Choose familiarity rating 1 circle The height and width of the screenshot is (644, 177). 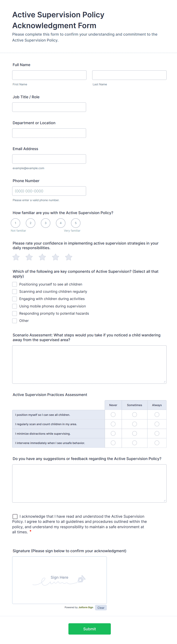coord(15,223)
